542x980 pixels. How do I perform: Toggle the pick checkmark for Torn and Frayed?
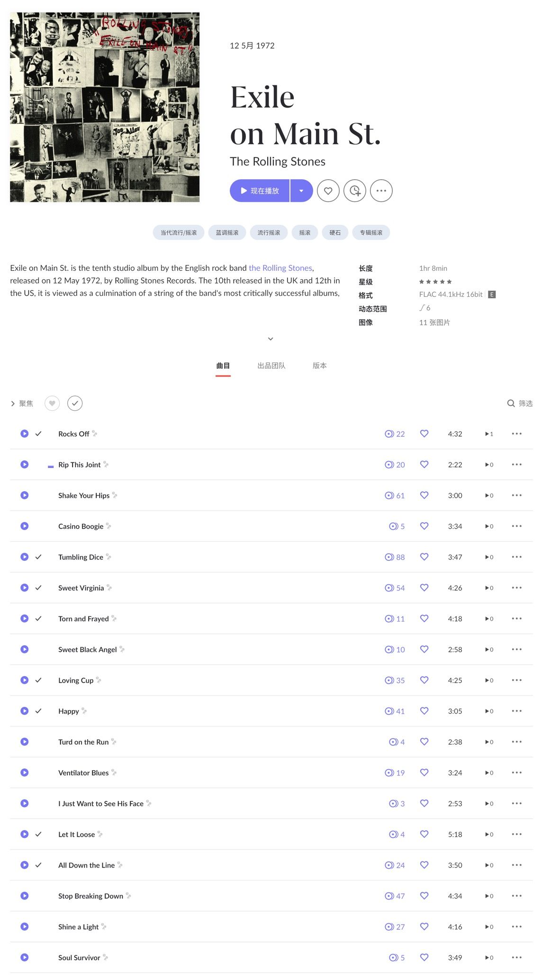coord(38,618)
